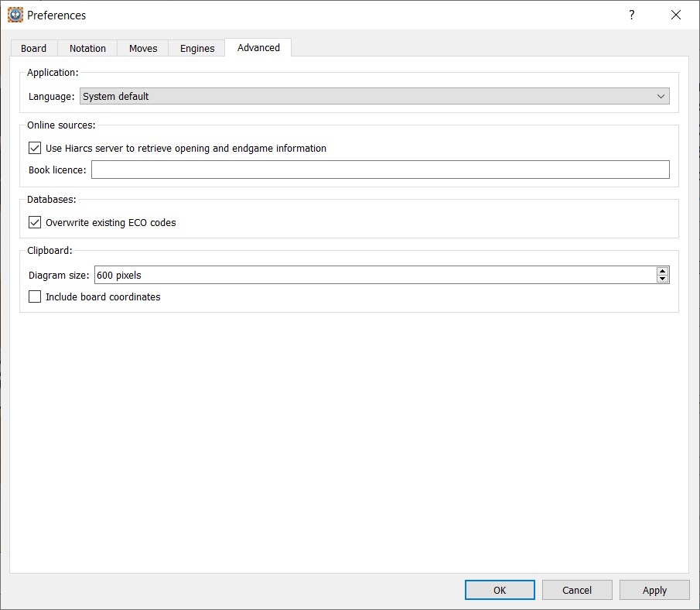
Task: Open the Notation tab
Action: click(x=87, y=48)
